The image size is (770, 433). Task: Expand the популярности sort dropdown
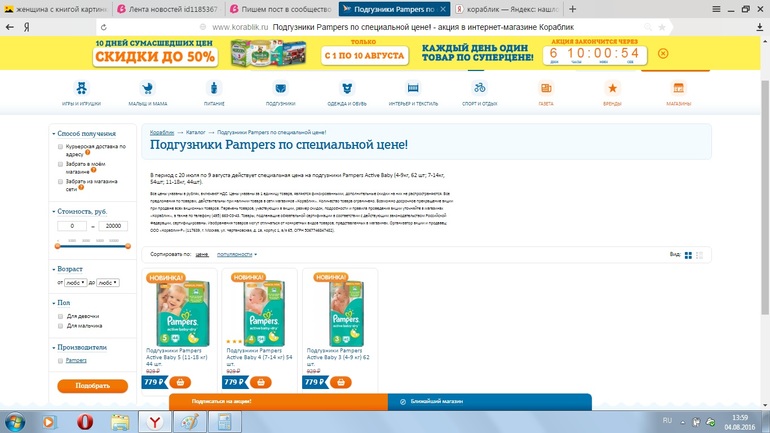237,254
